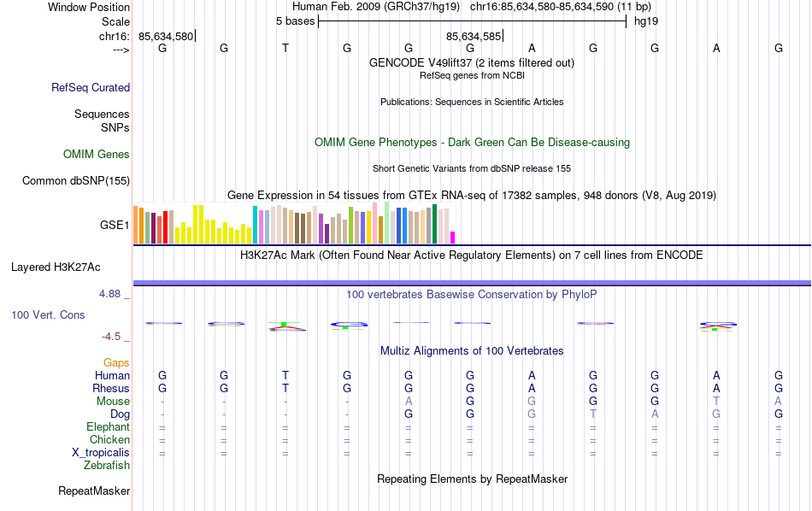Image resolution: width=812 pixels, height=511 pixels.
Task: Click the H3K27Ac Mark track title
Action: coord(471,255)
